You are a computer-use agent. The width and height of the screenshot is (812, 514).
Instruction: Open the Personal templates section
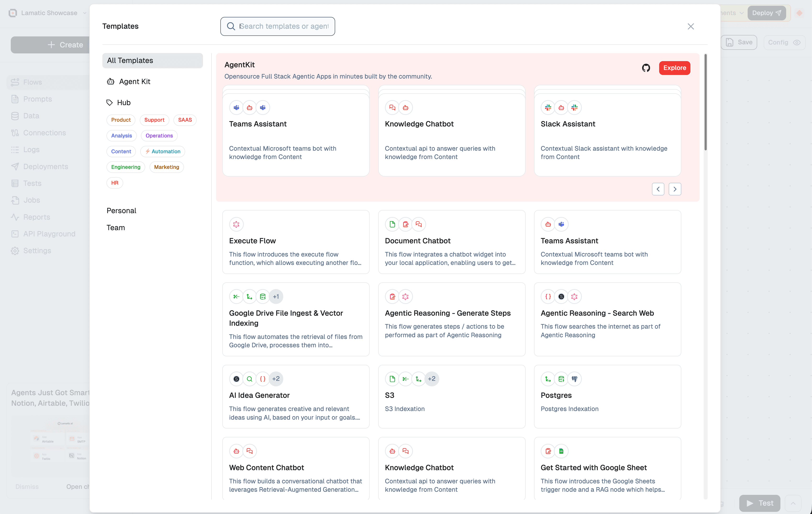(x=121, y=211)
